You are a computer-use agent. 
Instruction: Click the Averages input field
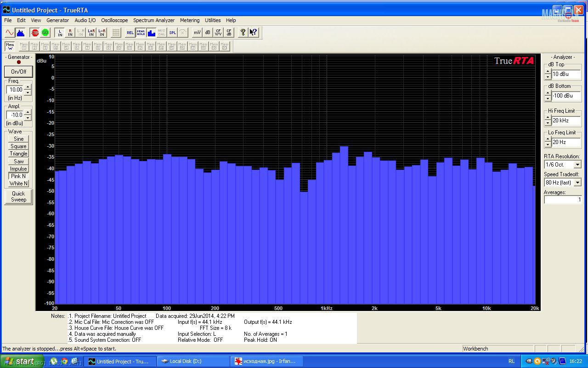563,200
